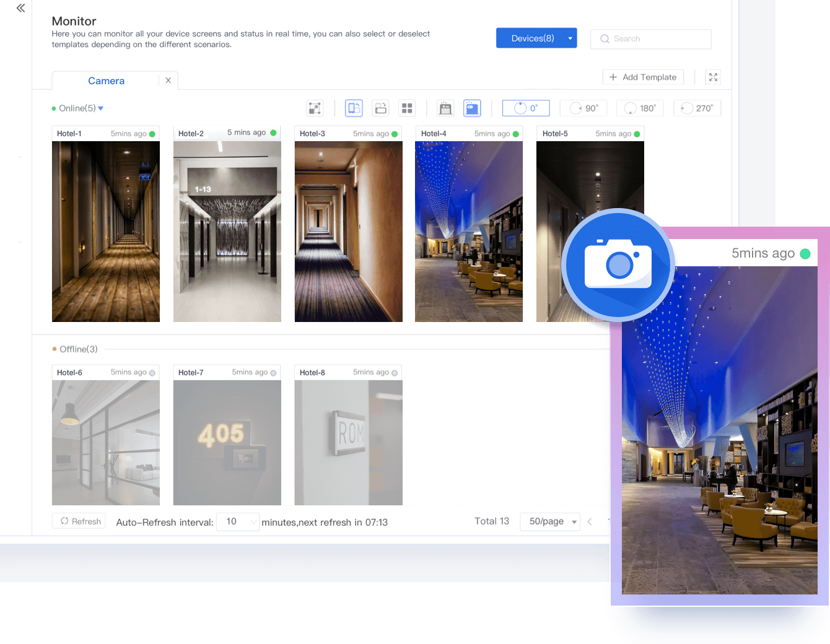This screenshot has height=644, width=830.
Task: Click the large blue camera snapshot icon
Action: (618, 264)
